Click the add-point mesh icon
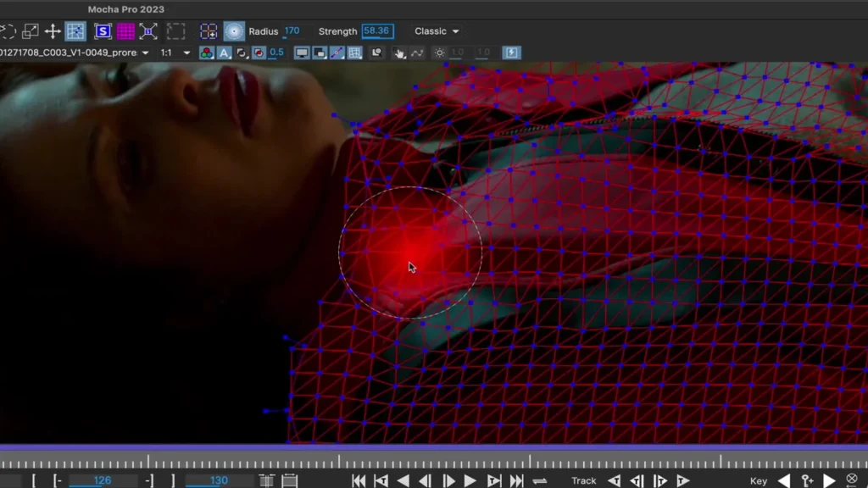 (x=209, y=30)
